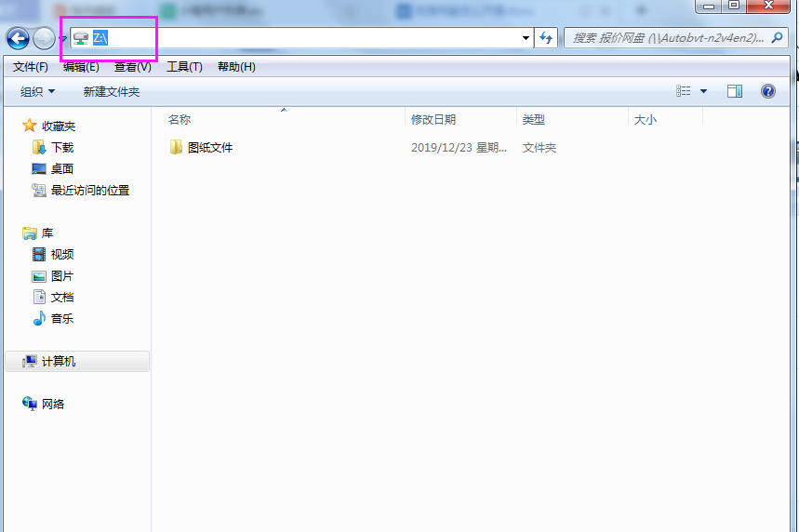Open the 工具(T) menu
799x532 pixels.
click(x=184, y=67)
